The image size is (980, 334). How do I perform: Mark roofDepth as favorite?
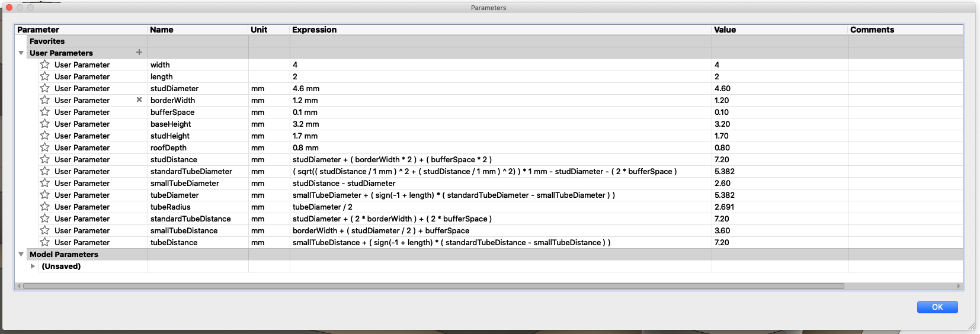45,147
